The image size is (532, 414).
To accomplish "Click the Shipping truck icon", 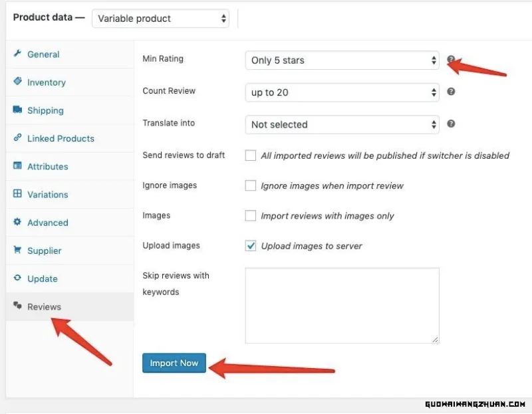I will tap(17, 110).
